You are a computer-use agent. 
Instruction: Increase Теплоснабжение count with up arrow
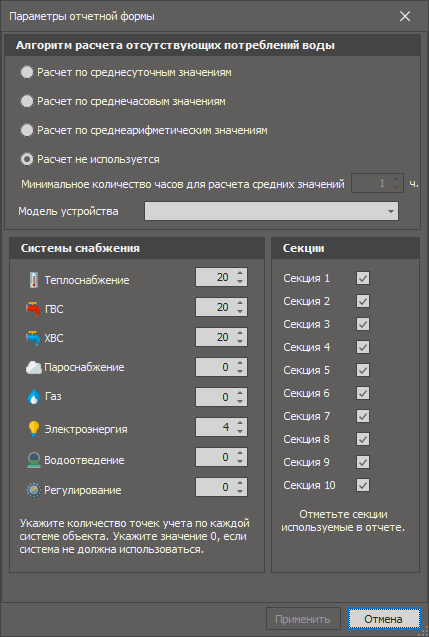(x=240, y=273)
